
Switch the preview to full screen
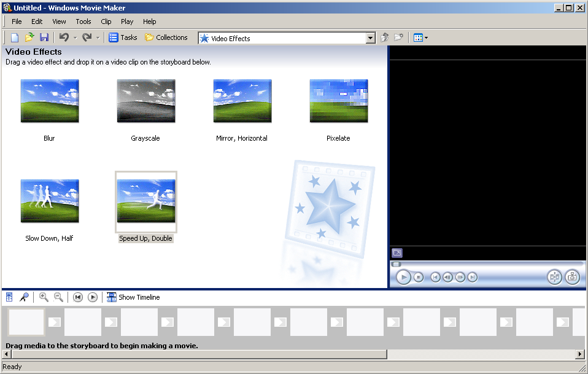pos(397,253)
